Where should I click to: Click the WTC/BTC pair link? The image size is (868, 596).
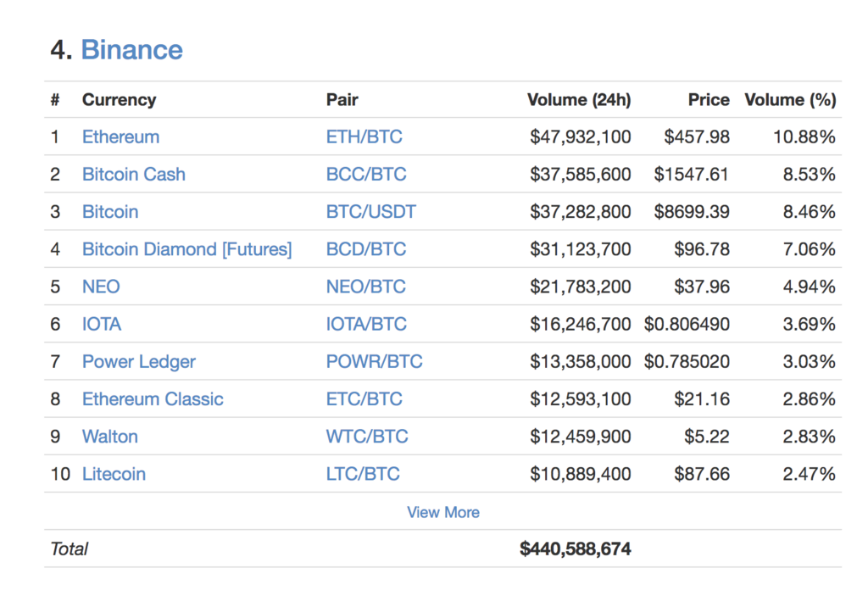(367, 437)
